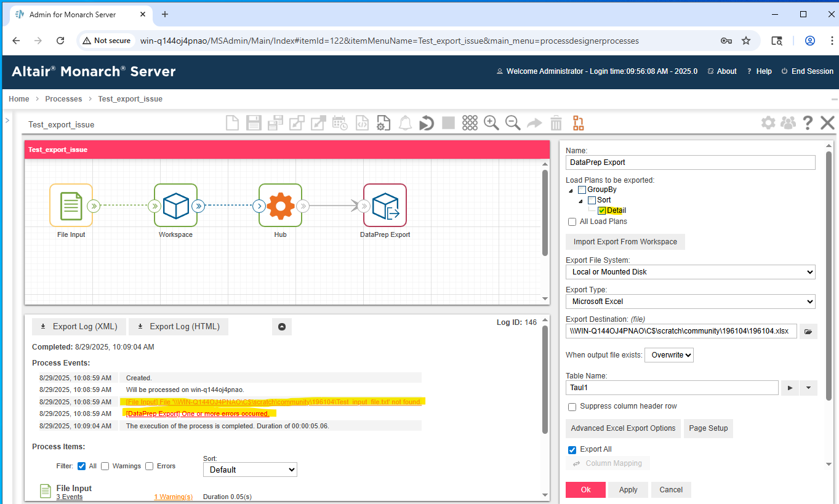
Task: Click the Apply button
Action: [628, 490]
